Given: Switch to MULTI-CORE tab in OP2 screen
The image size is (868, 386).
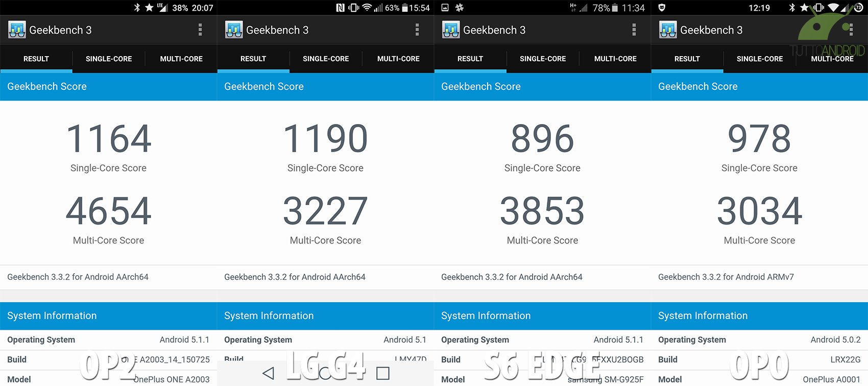Looking at the screenshot, I should click(x=181, y=59).
